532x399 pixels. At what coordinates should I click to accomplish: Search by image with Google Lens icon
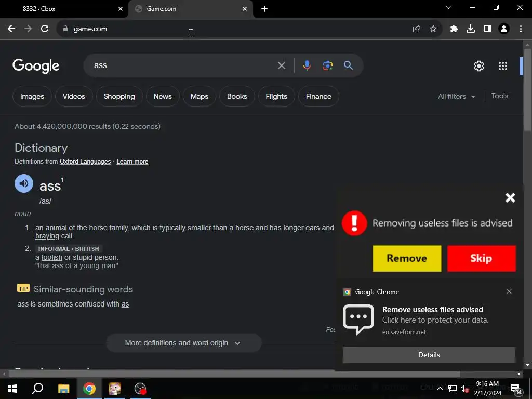[327, 65]
